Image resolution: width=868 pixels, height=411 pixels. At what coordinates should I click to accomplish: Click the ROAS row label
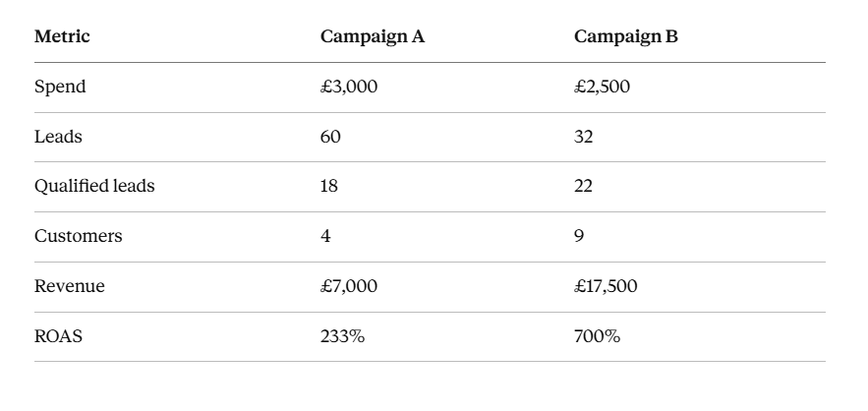(x=58, y=336)
